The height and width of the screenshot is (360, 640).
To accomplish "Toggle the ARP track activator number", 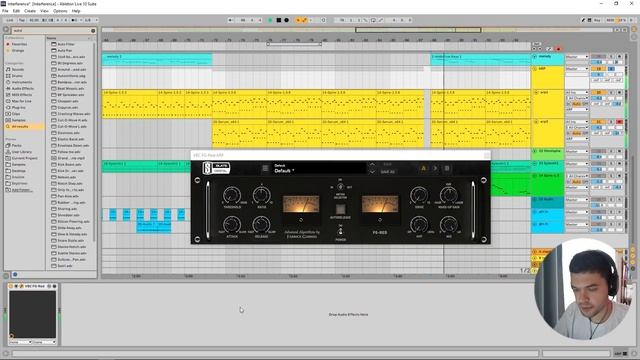I will (x=599, y=69).
